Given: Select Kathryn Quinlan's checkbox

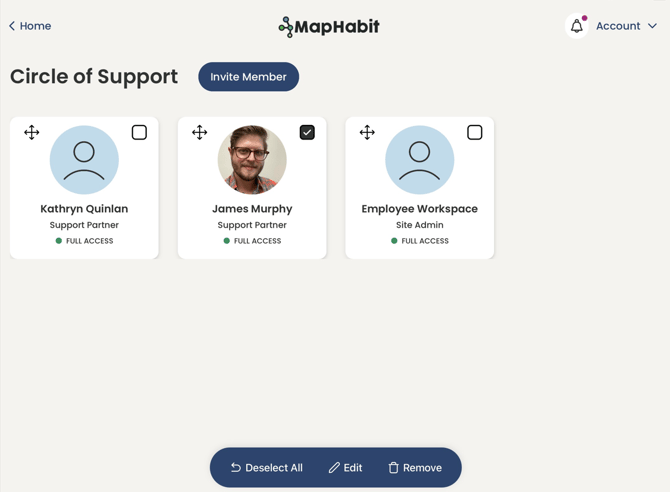Looking at the screenshot, I should [139, 132].
